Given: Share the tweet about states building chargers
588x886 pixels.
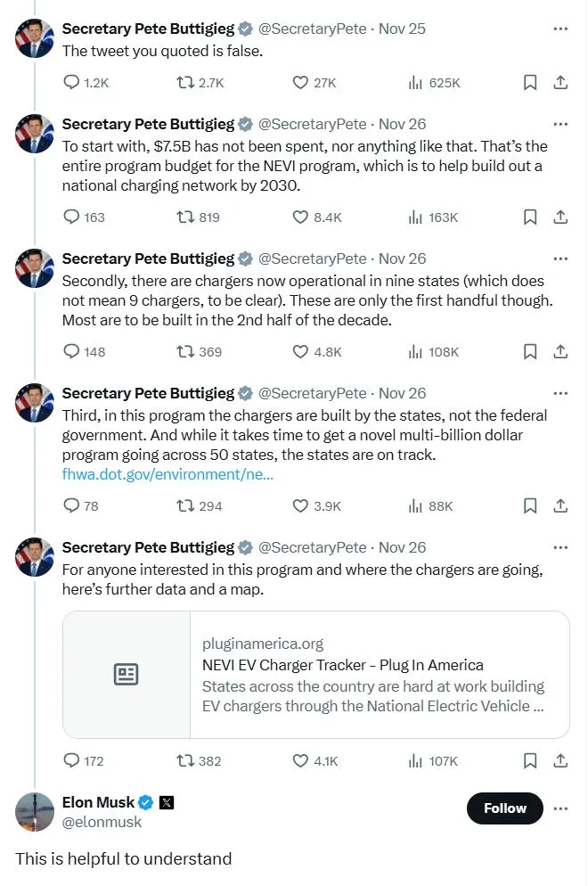Looking at the screenshot, I should (560, 505).
